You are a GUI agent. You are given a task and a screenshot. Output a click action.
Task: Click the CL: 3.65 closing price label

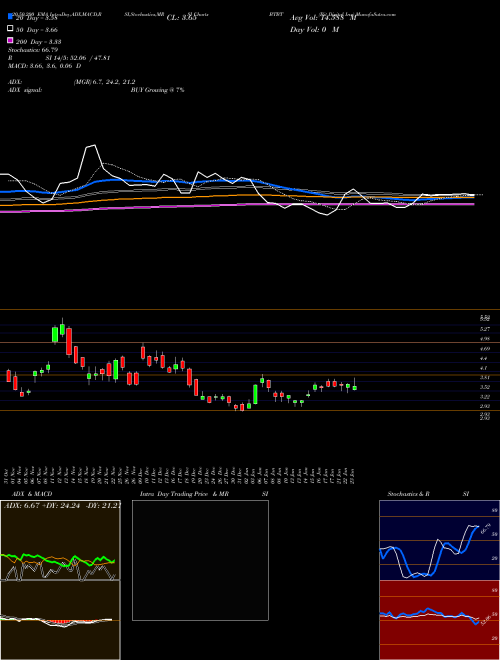pyautogui.click(x=182, y=18)
